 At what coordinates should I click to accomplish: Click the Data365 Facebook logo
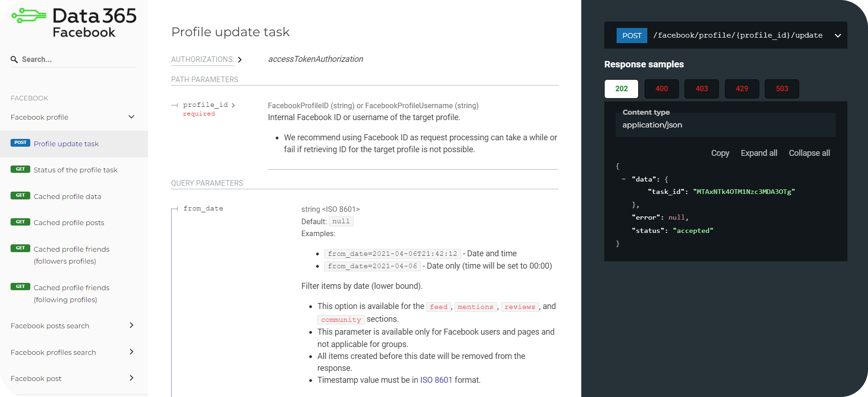(x=74, y=22)
